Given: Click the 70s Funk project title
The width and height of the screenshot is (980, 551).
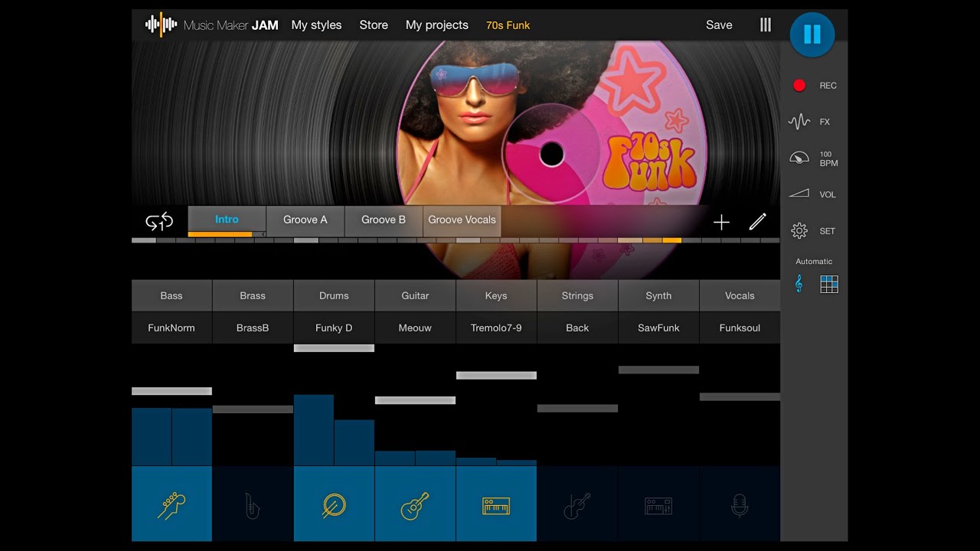Looking at the screenshot, I should (508, 25).
